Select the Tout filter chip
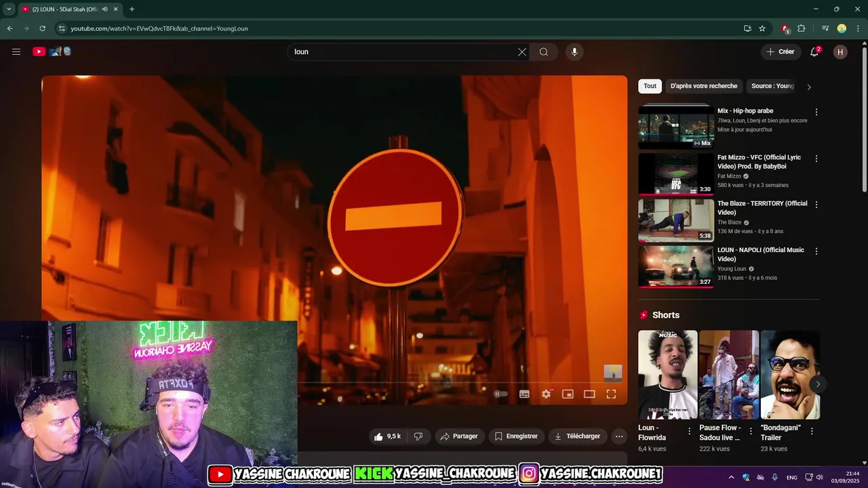Viewport: 868px width, 488px height. 650,86
